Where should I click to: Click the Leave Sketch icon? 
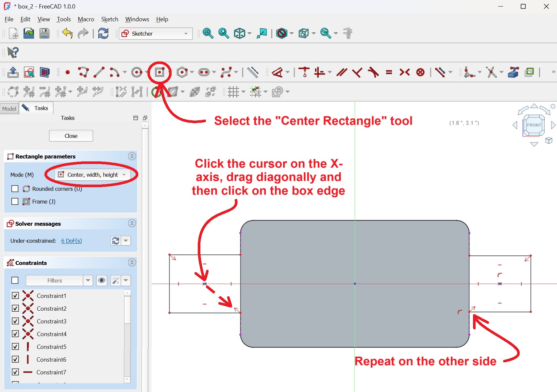(x=13, y=72)
